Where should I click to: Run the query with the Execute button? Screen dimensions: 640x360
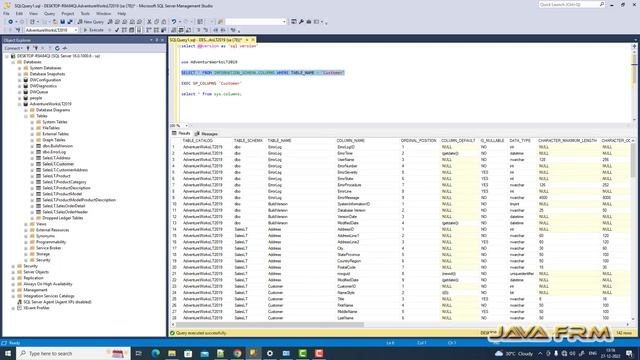tap(93, 30)
